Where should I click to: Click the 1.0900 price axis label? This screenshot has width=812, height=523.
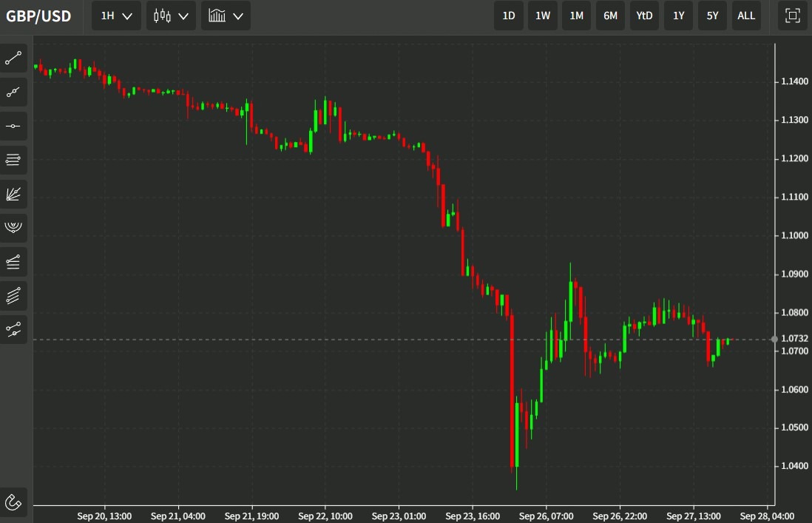[794, 274]
